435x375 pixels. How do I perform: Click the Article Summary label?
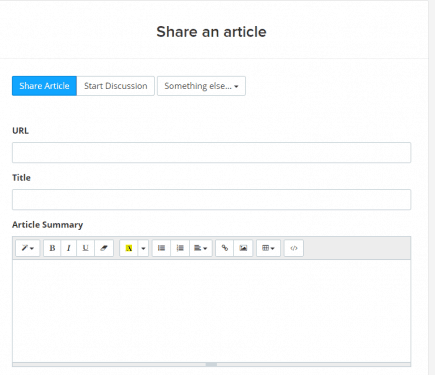(47, 225)
